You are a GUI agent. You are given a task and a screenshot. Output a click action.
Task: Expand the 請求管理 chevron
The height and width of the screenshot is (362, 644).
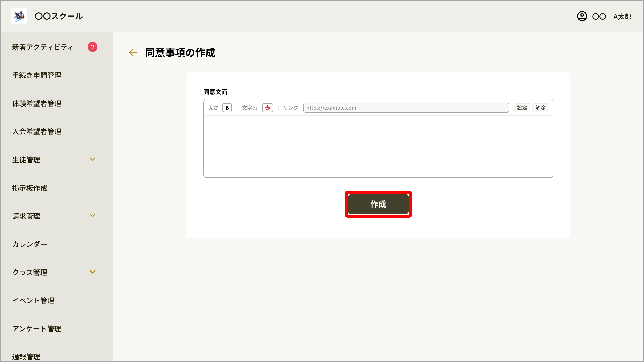click(93, 216)
